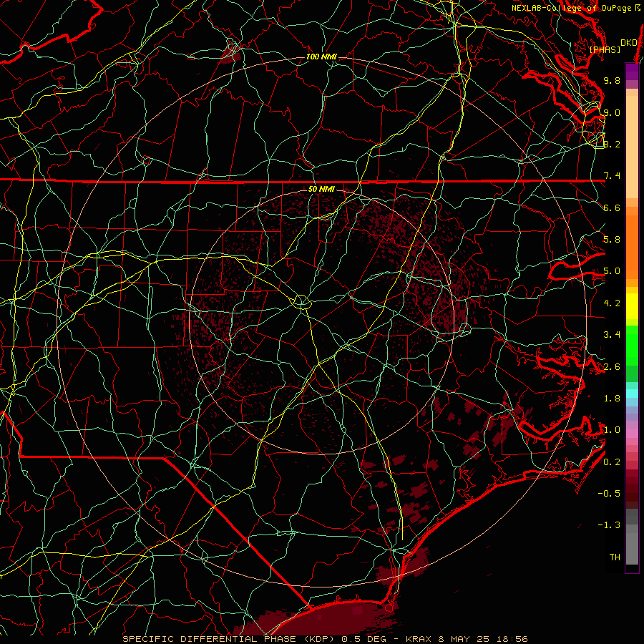This screenshot has width=644, height=644.
Task: Click the 9.0 legend value
Action: point(612,112)
